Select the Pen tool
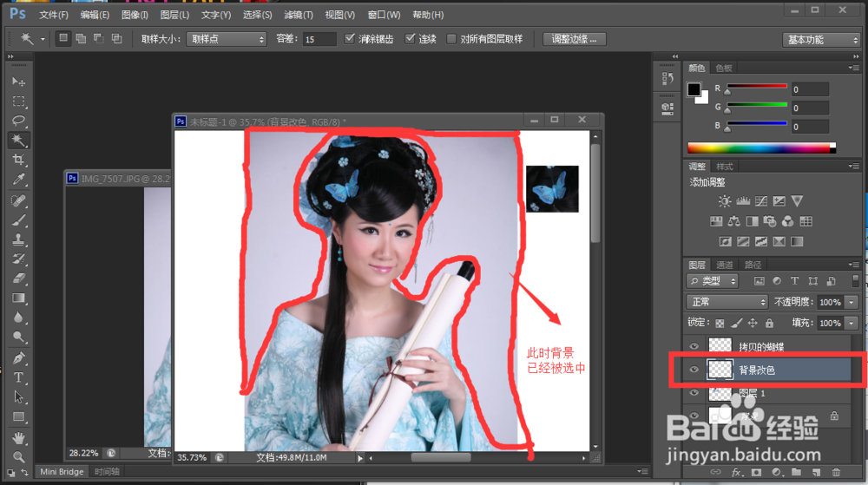Viewport: 868px width, 485px height. coord(18,357)
